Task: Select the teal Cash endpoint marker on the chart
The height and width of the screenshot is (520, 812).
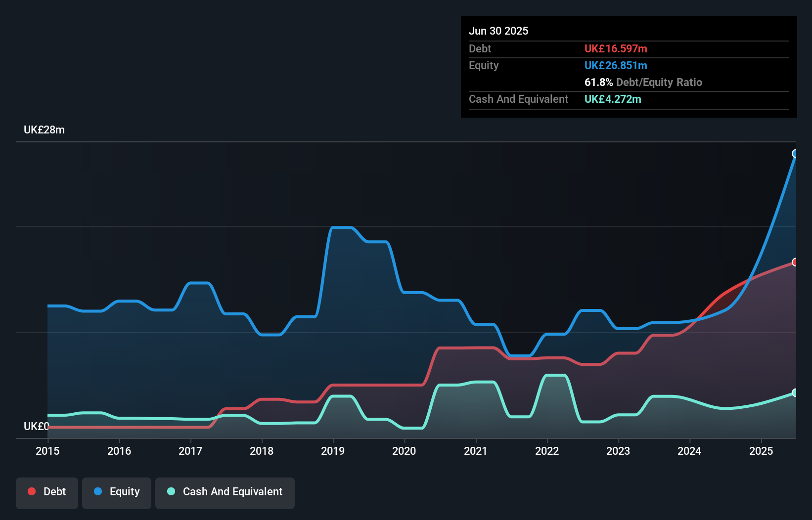Action: tap(795, 393)
